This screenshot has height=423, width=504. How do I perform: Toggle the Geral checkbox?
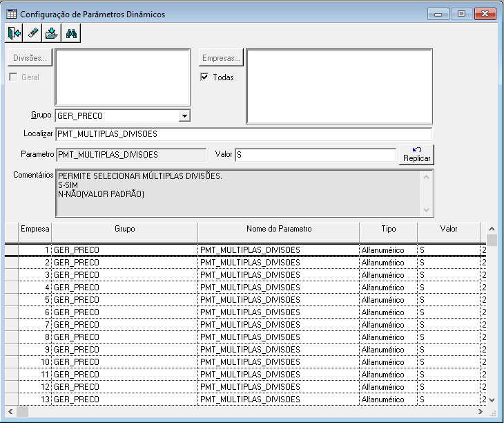pos(13,77)
